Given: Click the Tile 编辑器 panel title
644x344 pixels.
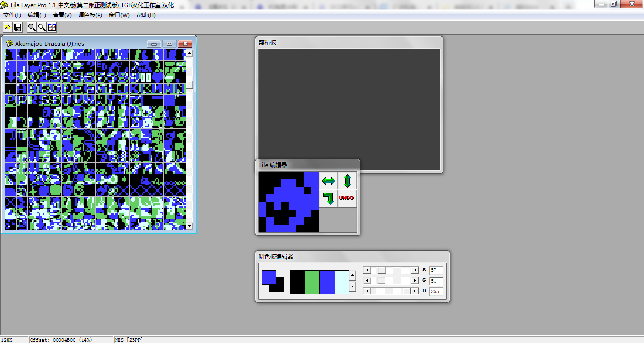Looking at the screenshot, I should (x=273, y=165).
